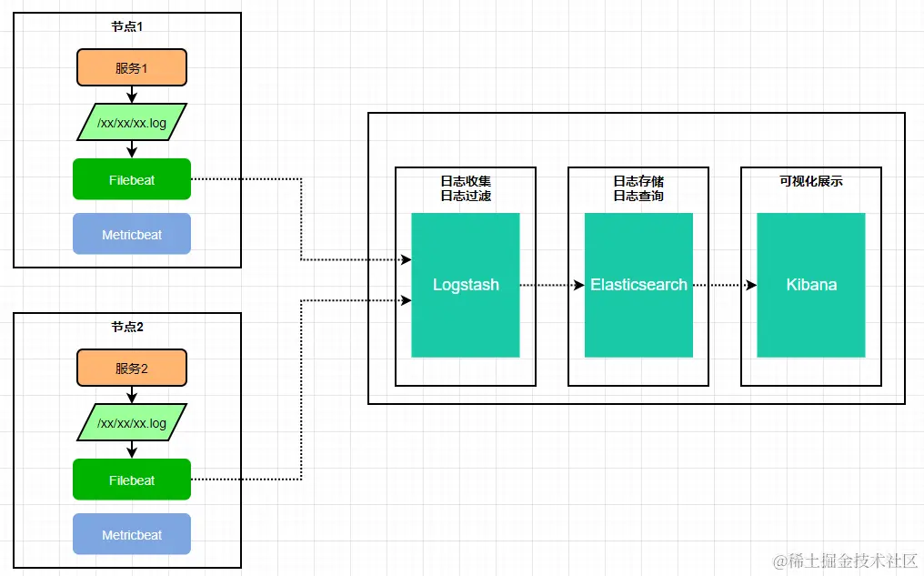This screenshot has height=576, width=924.
Task: Click the 可视化展示 label
Action: (x=811, y=182)
